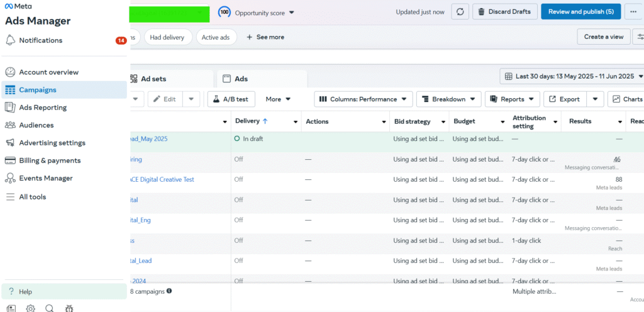Click the Opportunity score 100 circle

pos(224,12)
